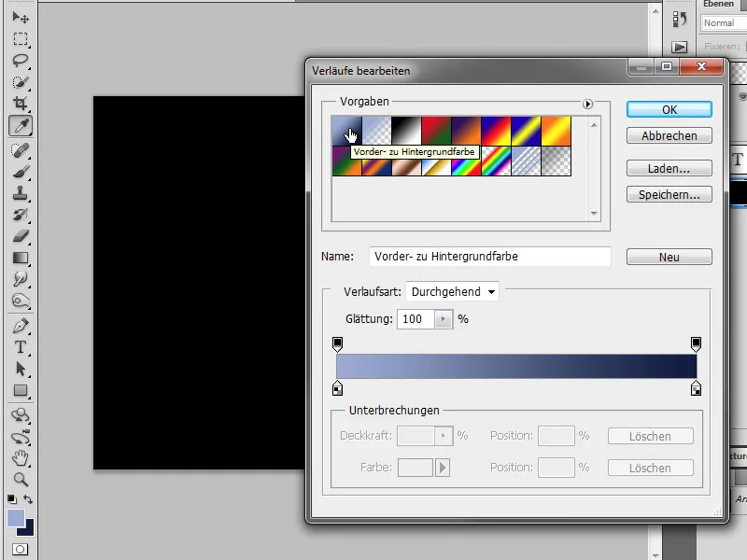
Task: Select the Horizontal Type tool
Action: pos(20,347)
